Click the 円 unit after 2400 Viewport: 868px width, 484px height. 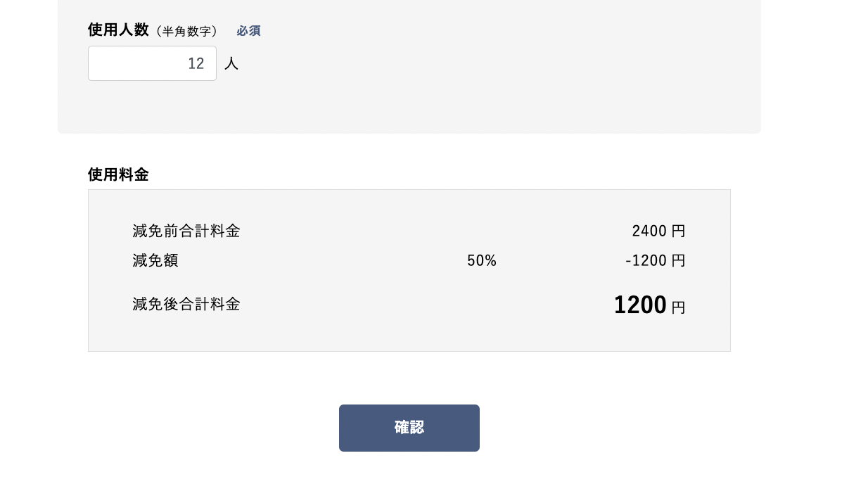point(678,231)
